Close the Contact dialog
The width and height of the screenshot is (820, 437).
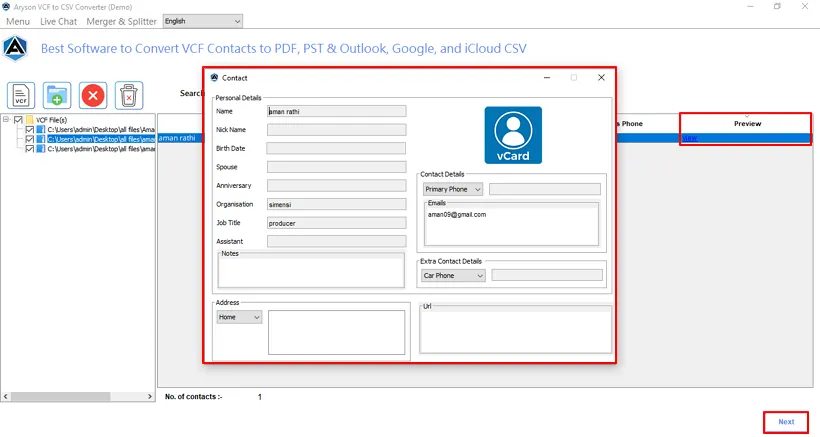tap(601, 77)
